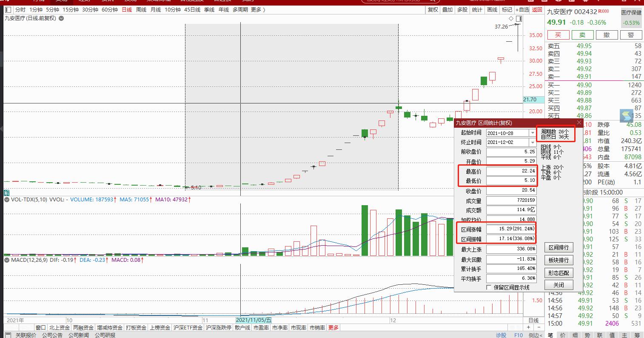644x338 pixels.
Task: Open the 北上资金 indicator tab
Action: click(x=59, y=328)
